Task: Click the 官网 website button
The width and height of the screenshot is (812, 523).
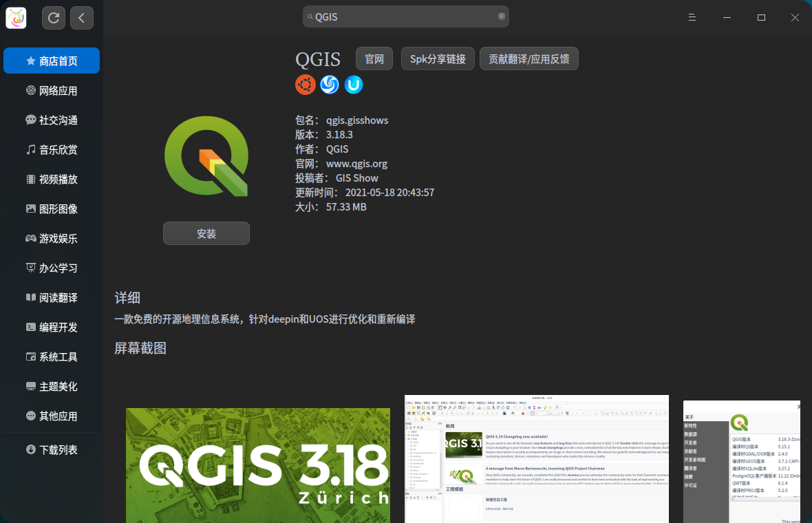Action: coord(374,58)
